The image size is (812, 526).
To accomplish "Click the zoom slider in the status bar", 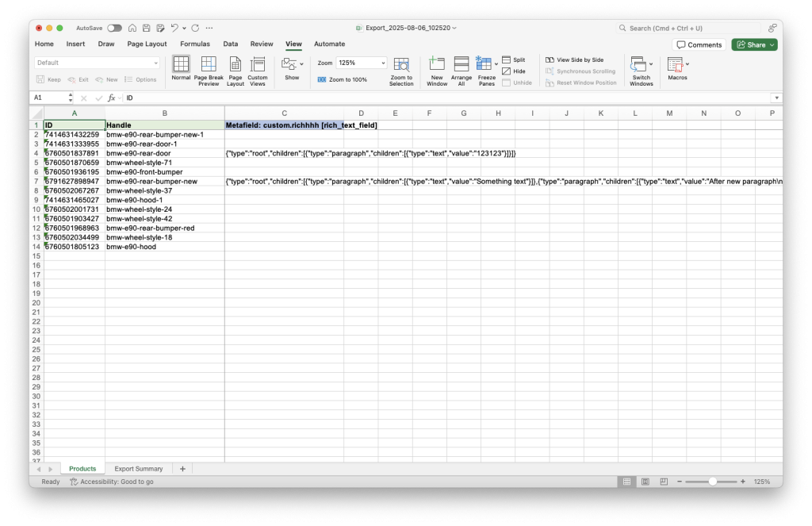I will point(711,481).
